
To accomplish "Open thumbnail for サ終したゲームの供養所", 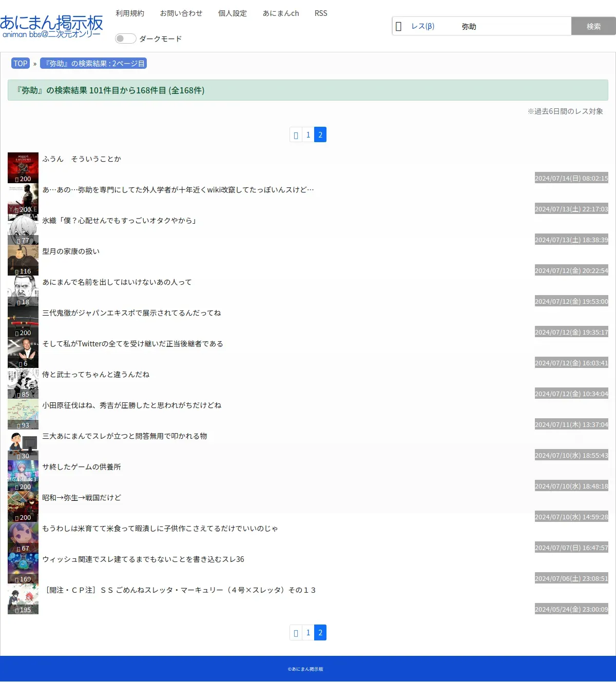I will click(x=23, y=476).
